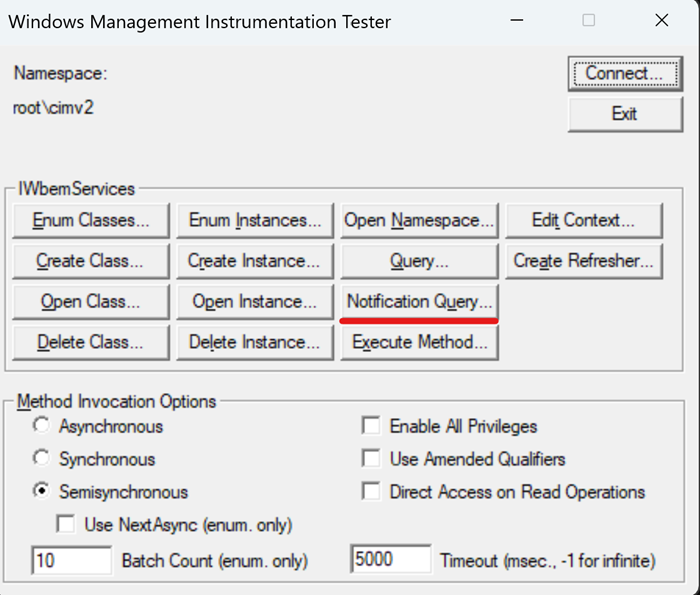Click the Batch Count input field

coord(72,560)
